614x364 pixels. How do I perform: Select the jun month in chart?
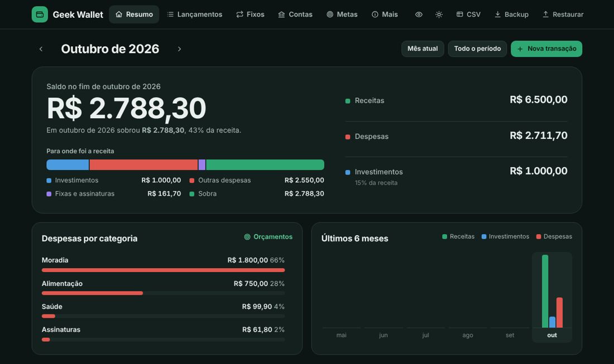383,335
